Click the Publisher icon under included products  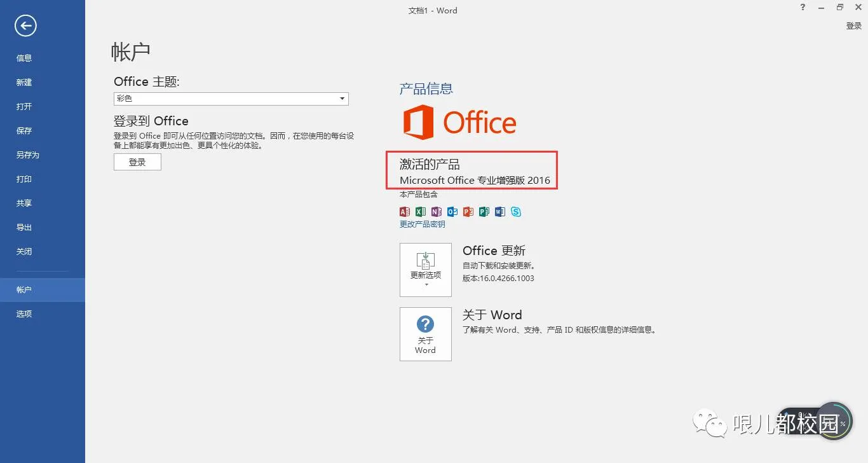(484, 212)
